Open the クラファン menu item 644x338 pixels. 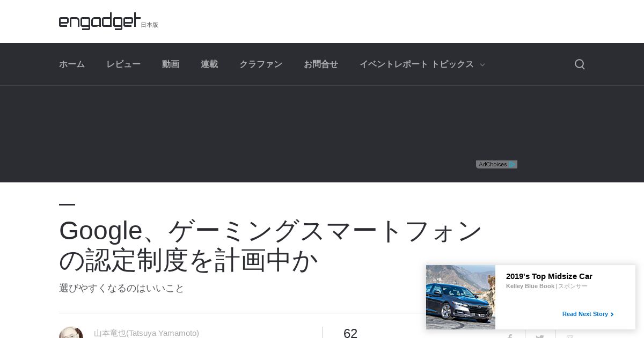point(261,64)
